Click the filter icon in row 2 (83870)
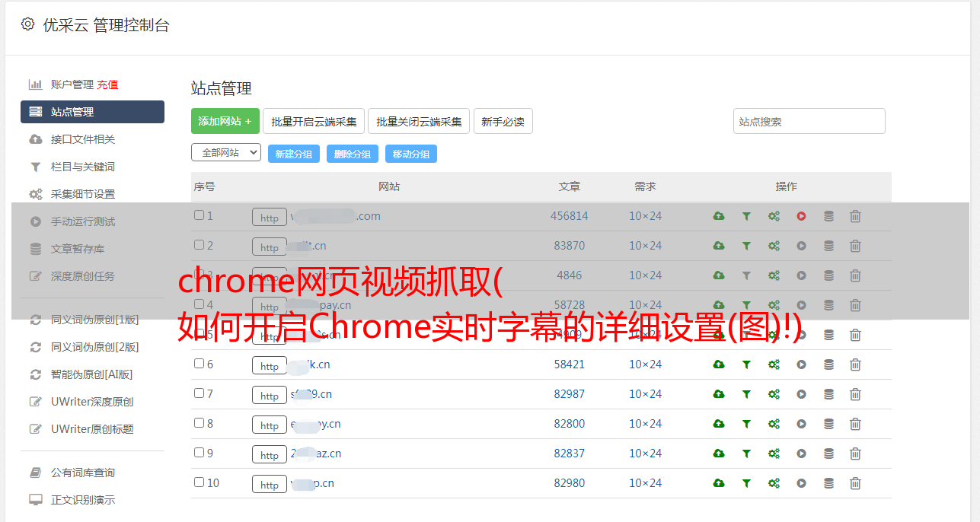The height and width of the screenshot is (522, 980). pos(746,246)
